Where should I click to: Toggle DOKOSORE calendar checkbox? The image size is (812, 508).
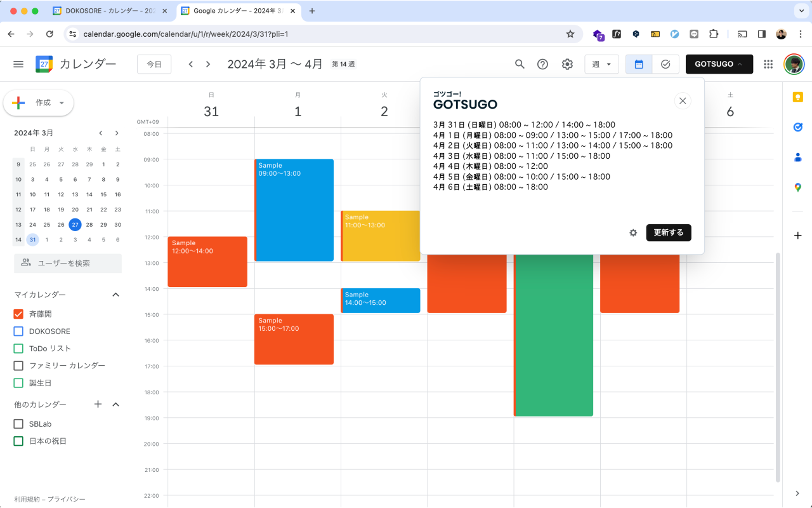pyautogui.click(x=18, y=331)
